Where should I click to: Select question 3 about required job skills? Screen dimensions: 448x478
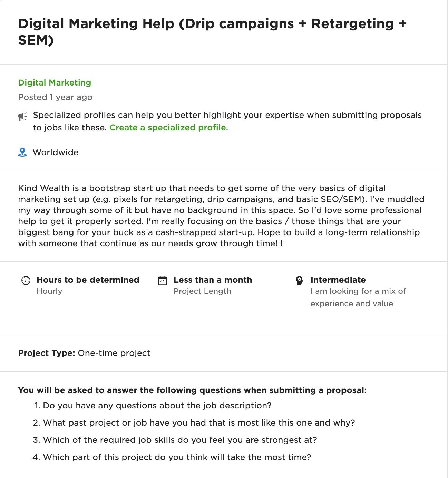tap(179, 440)
